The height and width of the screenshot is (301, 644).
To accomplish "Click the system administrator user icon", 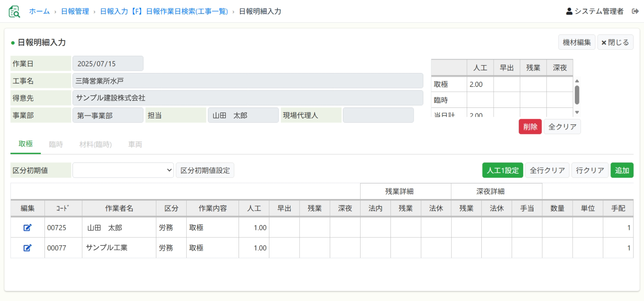I will (569, 11).
